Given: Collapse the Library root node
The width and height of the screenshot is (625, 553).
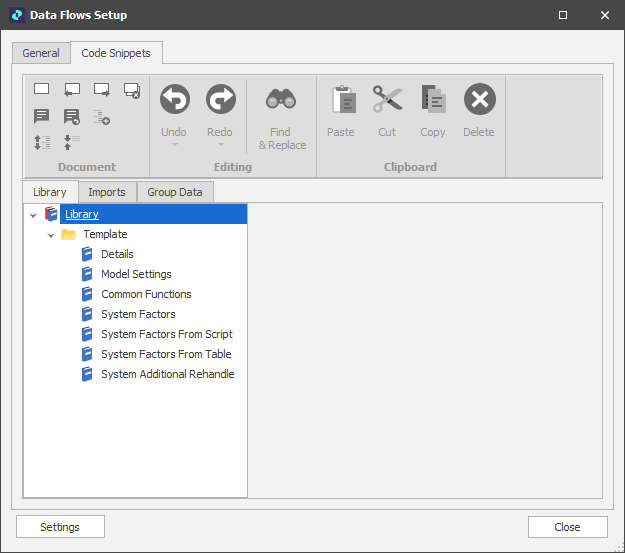Looking at the screenshot, I should pyautogui.click(x=33, y=215).
